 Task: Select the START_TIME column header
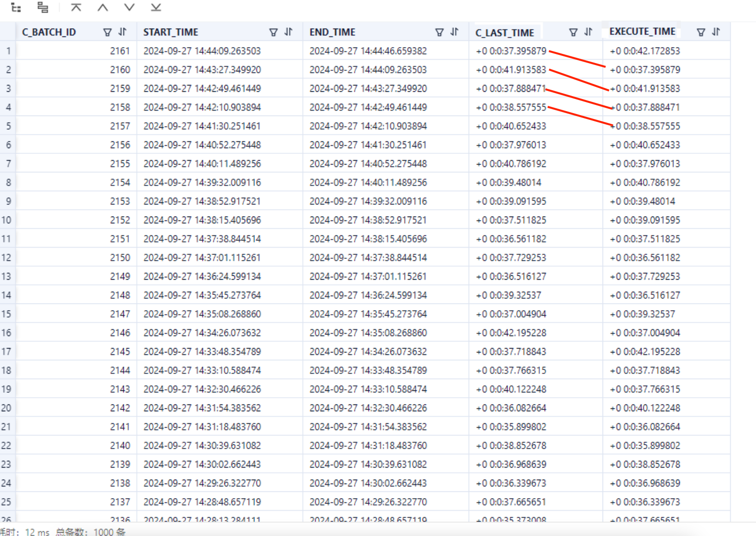[171, 32]
